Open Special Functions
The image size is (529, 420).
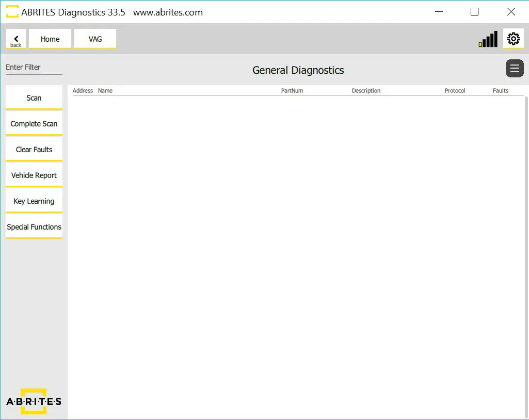pyautogui.click(x=34, y=227)
